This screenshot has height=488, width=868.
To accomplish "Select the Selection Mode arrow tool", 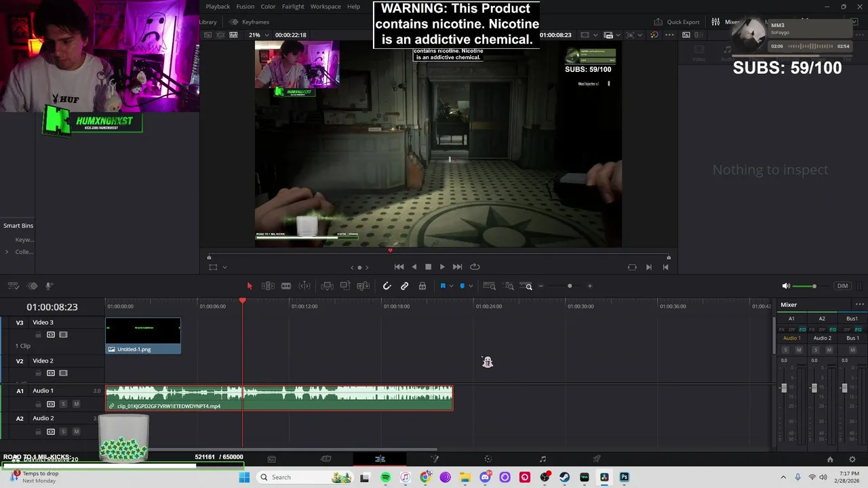I will pos(250,286).
